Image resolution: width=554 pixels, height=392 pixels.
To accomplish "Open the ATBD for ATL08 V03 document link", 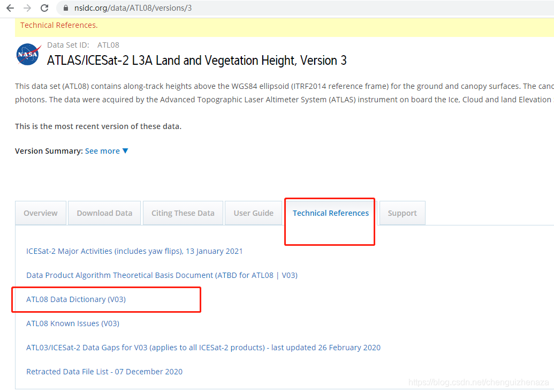I will 162,275.
